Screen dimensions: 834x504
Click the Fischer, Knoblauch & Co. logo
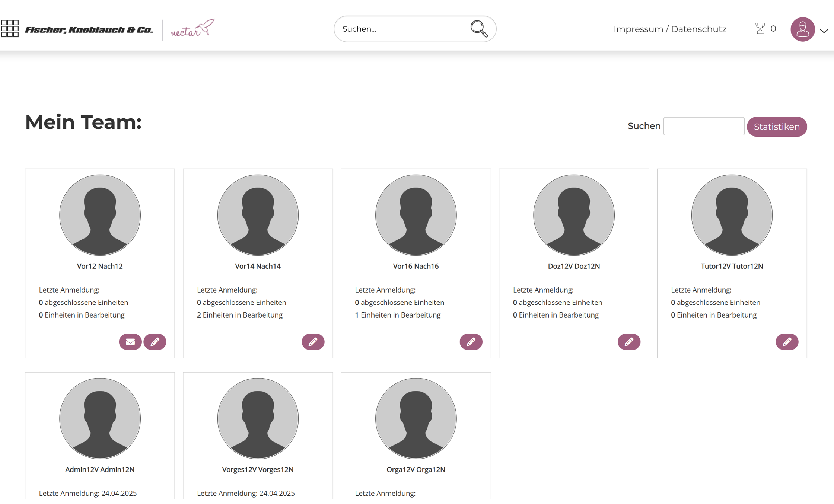89,29
